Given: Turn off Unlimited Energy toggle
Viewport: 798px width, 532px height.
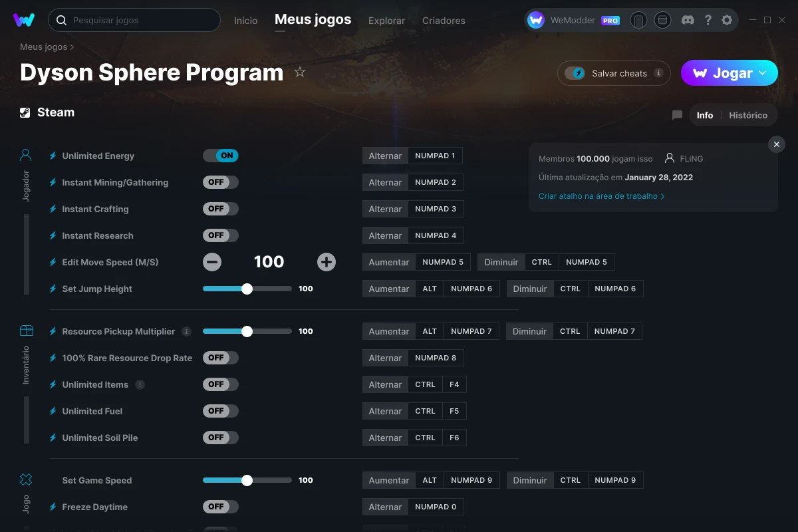Looking at the screenshot, I should (x=221, y=156).
